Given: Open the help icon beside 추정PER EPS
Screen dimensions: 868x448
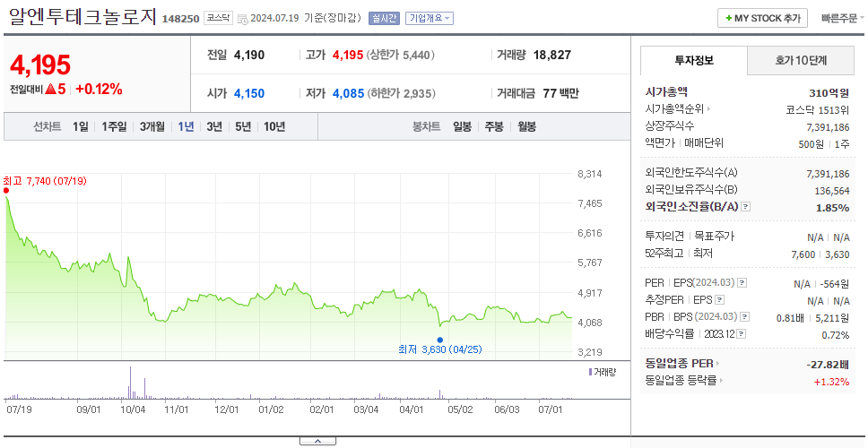Looking at the screenshot, I should (x=719, y=300).
